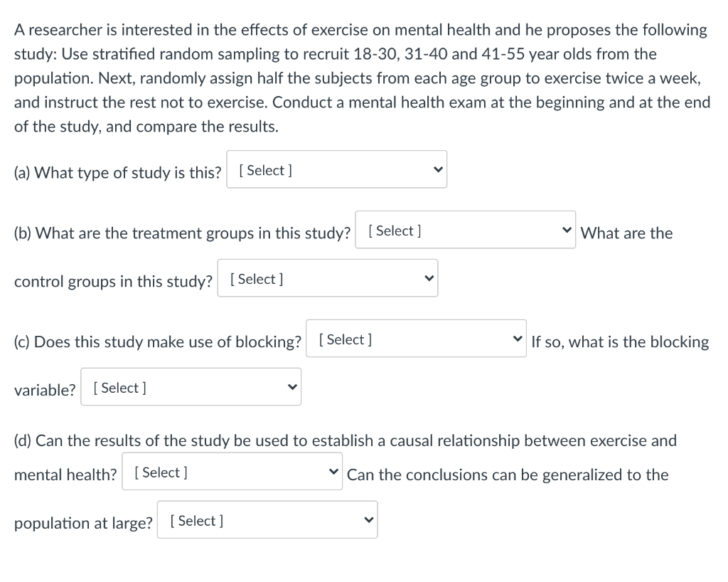The height and width of the screenshot is (582, 728).
Task: Open the blocking dropdown in question (c)
Action: point(416,338)
